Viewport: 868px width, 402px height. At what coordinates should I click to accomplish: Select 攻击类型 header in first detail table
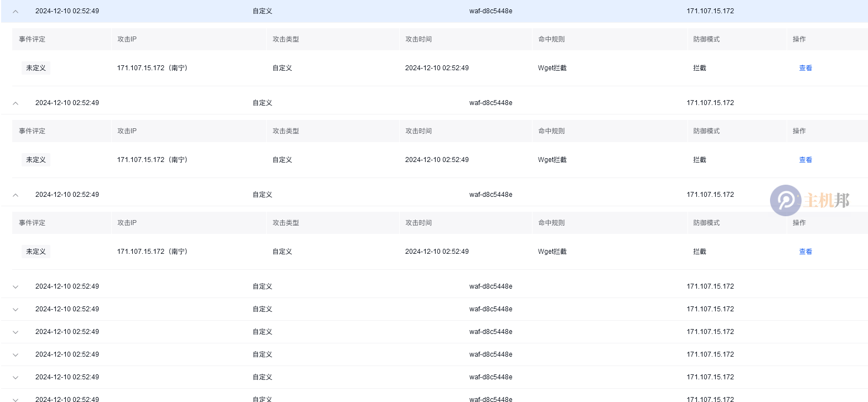(x=286, y=39)
